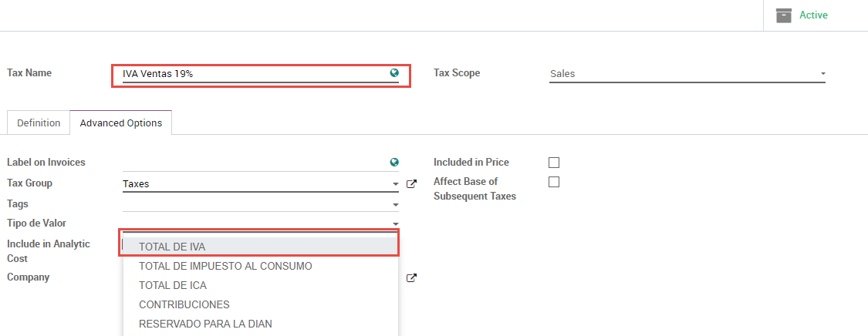The height and width of the screenshot is (336, 868).
Task: Open Company external link icon
Action: pyautogui.click(x=411, y=278)
